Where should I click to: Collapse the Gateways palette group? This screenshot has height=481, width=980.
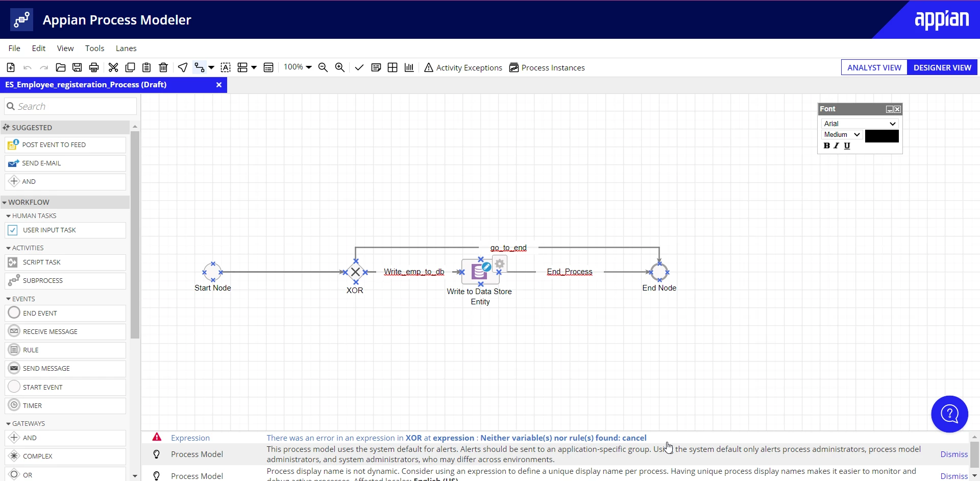9,424
